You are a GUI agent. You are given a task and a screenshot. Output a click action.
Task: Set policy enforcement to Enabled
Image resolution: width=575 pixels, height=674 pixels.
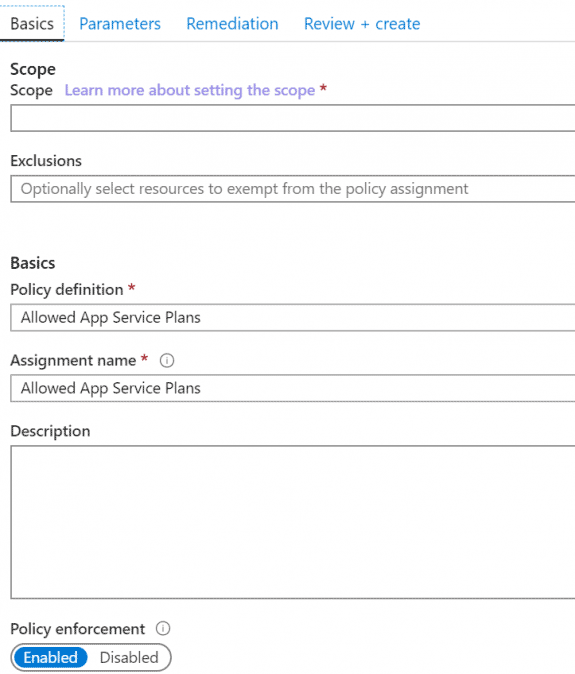coord(51,657)
